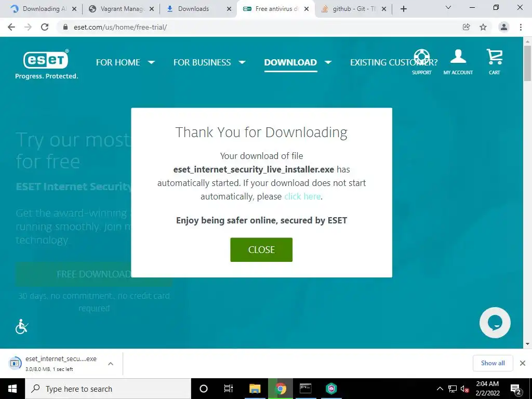
Task: Open the shopping Cart icon
Action: (495, 61)
